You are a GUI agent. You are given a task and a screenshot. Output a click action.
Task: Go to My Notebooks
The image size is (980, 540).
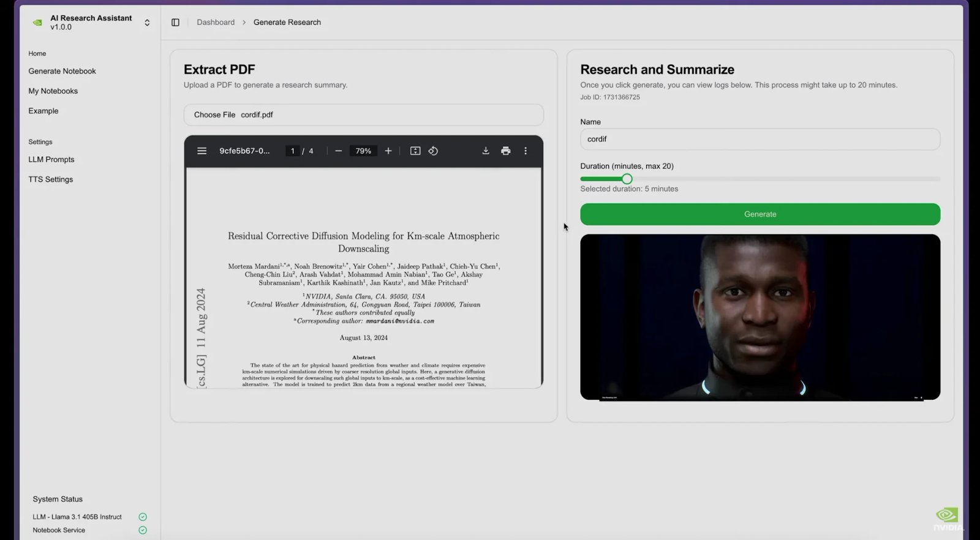(x=53, y=91)
